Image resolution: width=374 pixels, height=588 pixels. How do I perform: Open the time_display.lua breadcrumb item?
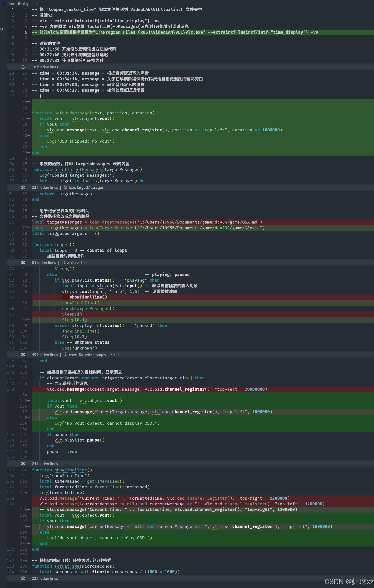tap(21, 3)
